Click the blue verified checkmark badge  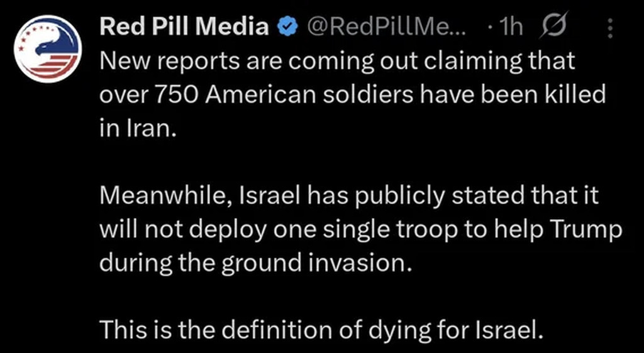point(289,26)
